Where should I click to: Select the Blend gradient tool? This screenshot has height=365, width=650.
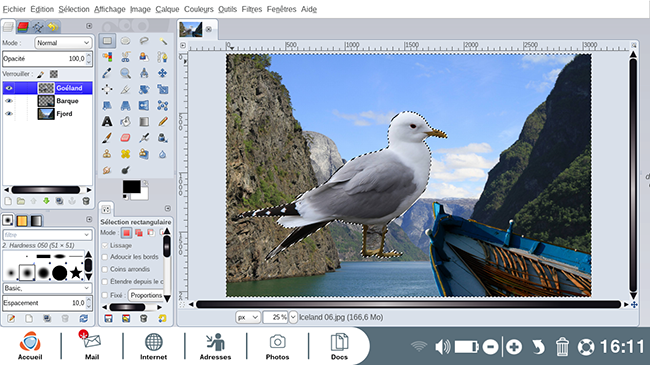point(144,122)
